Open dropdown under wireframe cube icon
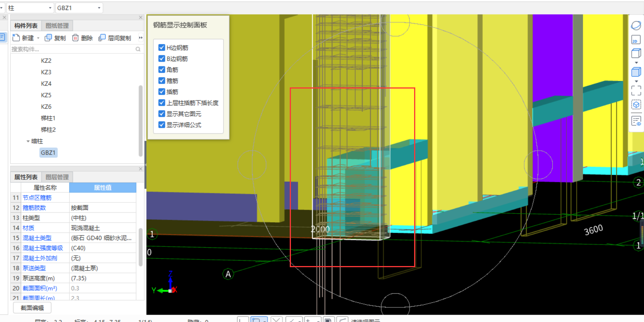Image resolution: width=644 pixels, height=322 pixels. (x=636, y=62)
